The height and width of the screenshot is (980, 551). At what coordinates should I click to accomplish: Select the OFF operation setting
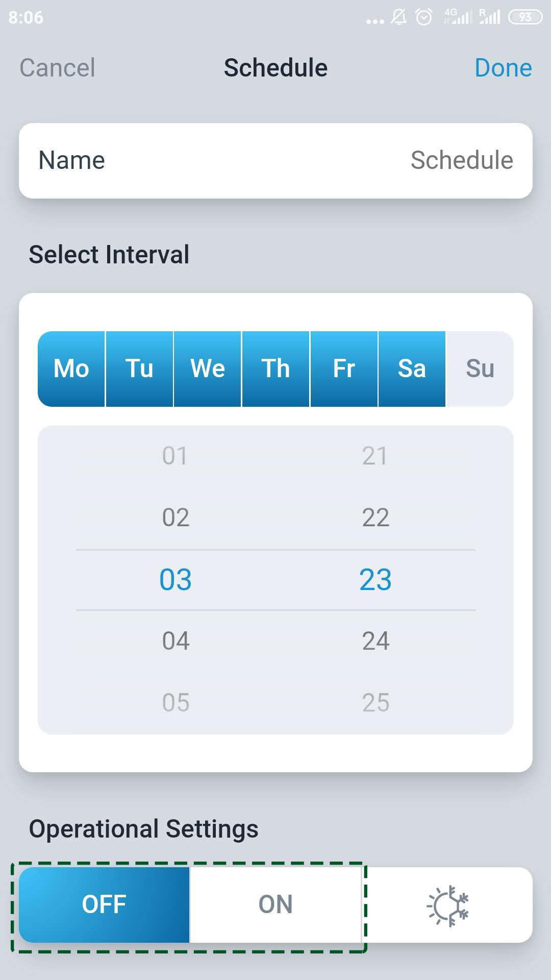click(104, 904)
